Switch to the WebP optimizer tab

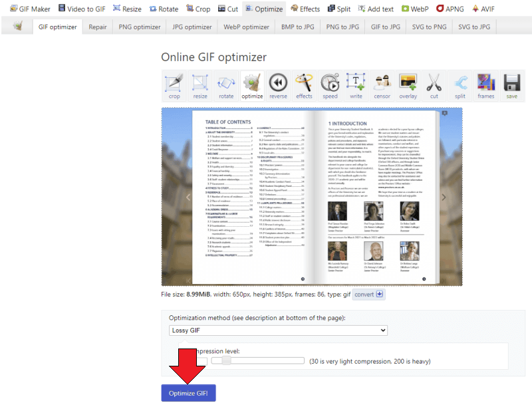pyautogui.click(x=245, y=27)
